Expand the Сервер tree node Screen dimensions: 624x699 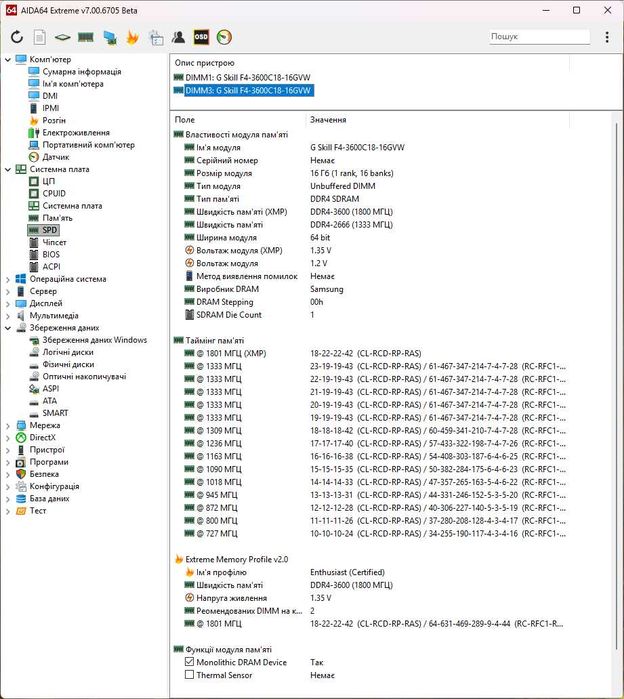click(8, 292)
